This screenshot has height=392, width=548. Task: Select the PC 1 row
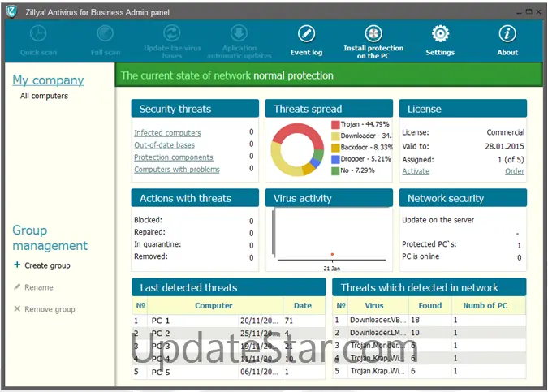coord(229,321)
